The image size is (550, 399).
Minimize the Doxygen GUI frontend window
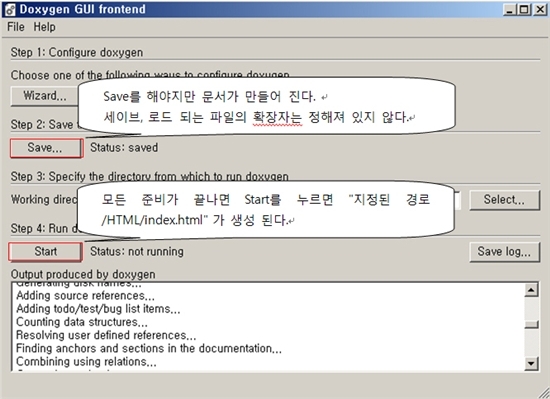510,9
